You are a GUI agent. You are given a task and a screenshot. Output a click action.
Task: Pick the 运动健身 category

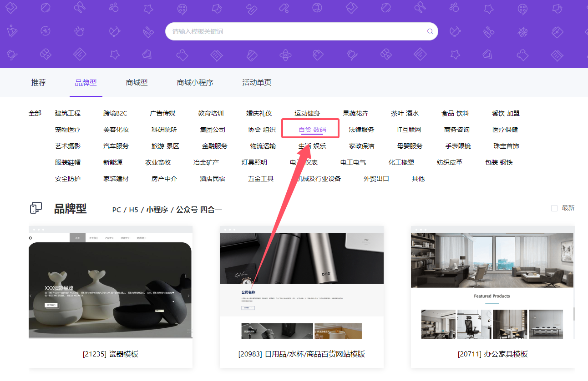pos(307,113)
